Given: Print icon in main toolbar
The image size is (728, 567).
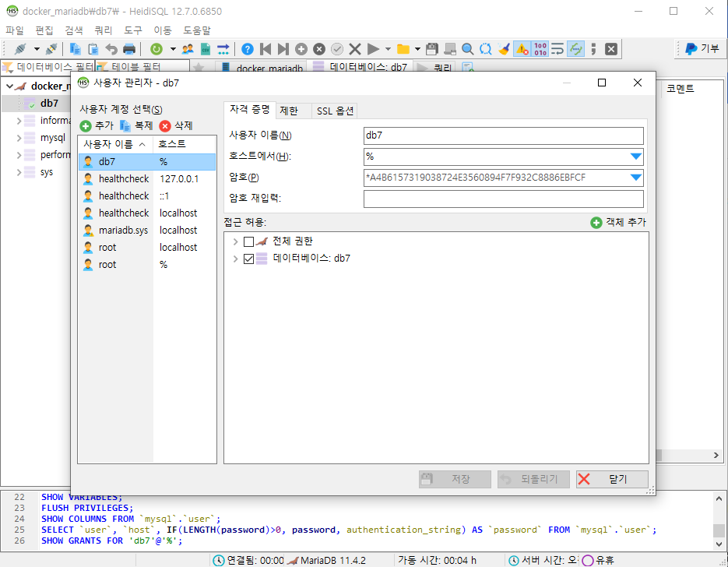Looking at the screenshot, I should pyautogui.click(x=129, y=49).
